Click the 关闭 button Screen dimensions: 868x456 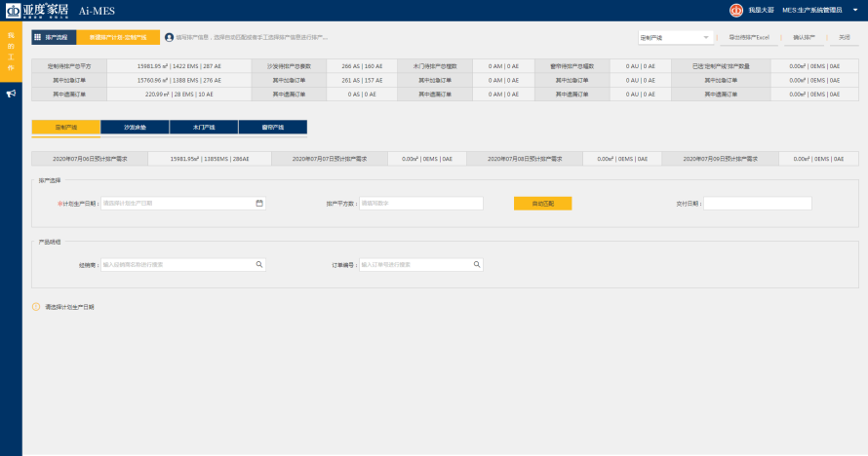pos(845,38)
